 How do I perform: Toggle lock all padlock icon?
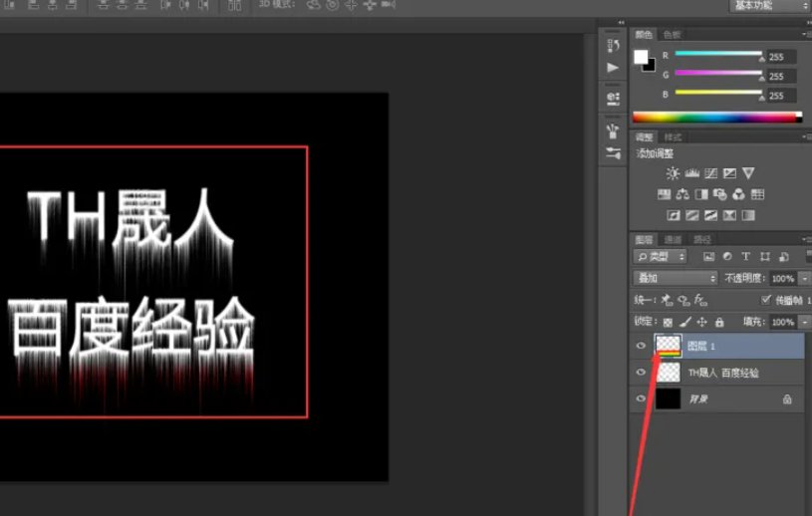point(719,322)
